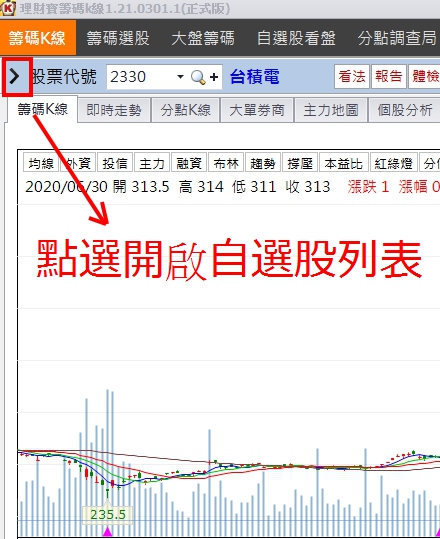440x539 pixels.
Task: Open the stock code dropdown arrow
Action: point(180,76)
